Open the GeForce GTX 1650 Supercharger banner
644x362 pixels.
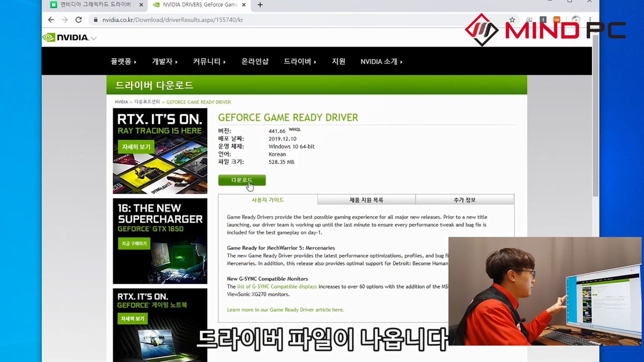(160, 241)
